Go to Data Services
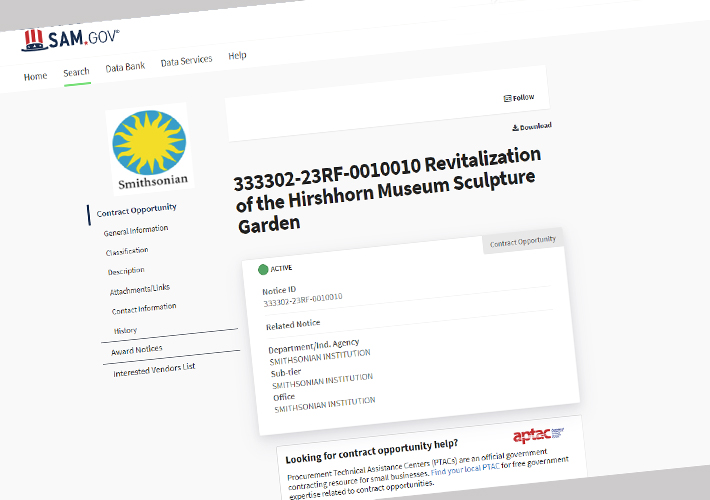 tap(187, 61)
